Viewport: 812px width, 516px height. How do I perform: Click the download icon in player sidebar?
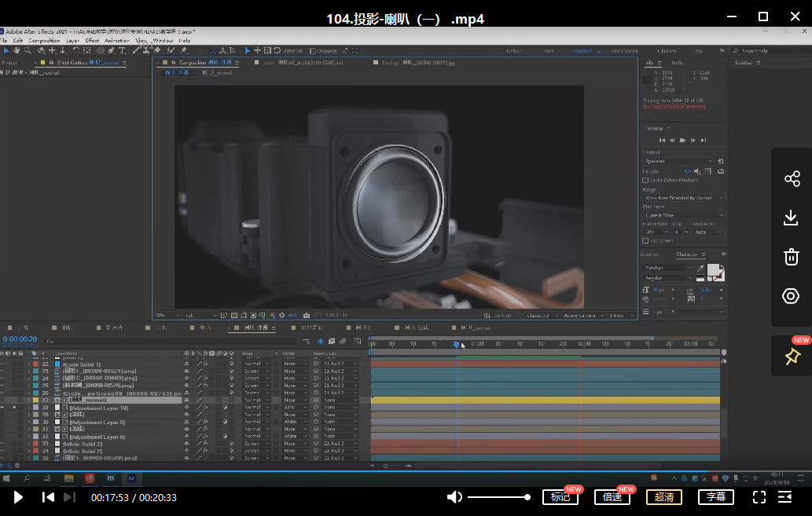(x=791, y=218)
